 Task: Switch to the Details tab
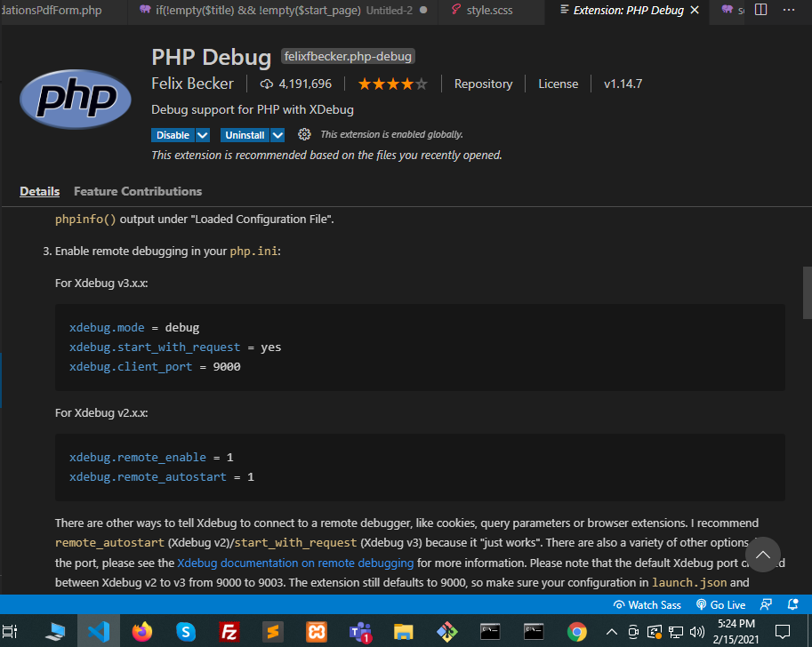[x=39, y=191]
